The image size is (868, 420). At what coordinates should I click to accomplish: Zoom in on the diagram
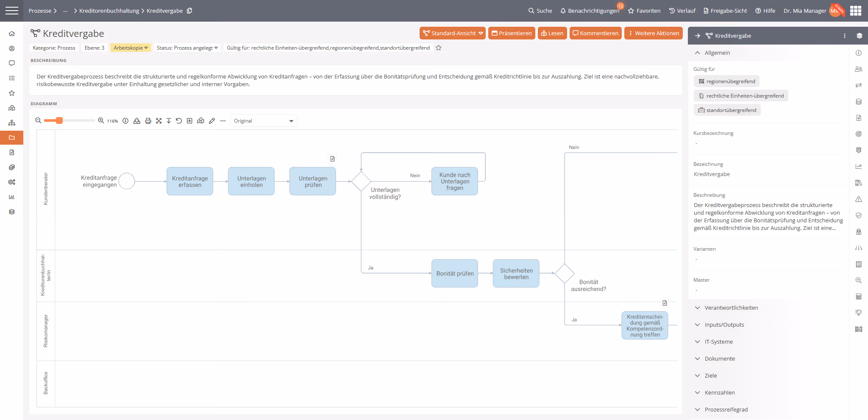coord(101,120)
